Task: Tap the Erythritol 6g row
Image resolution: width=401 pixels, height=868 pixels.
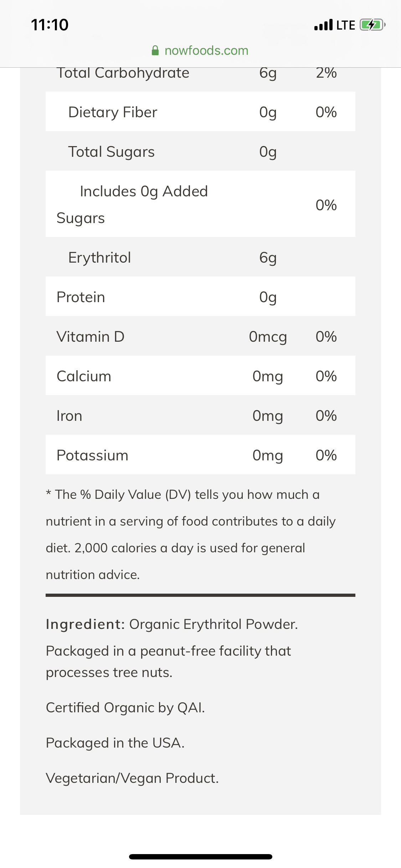Action: [200, 258]
